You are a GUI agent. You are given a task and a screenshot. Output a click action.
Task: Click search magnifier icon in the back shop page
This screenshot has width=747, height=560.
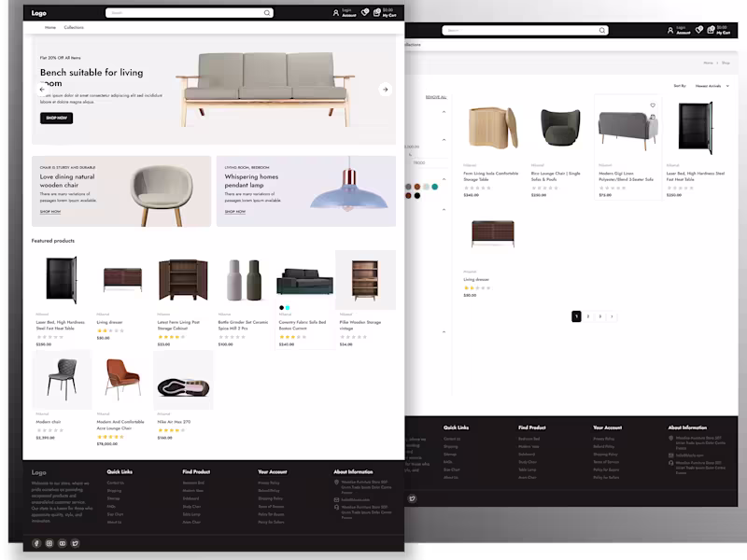coord(602,31)
